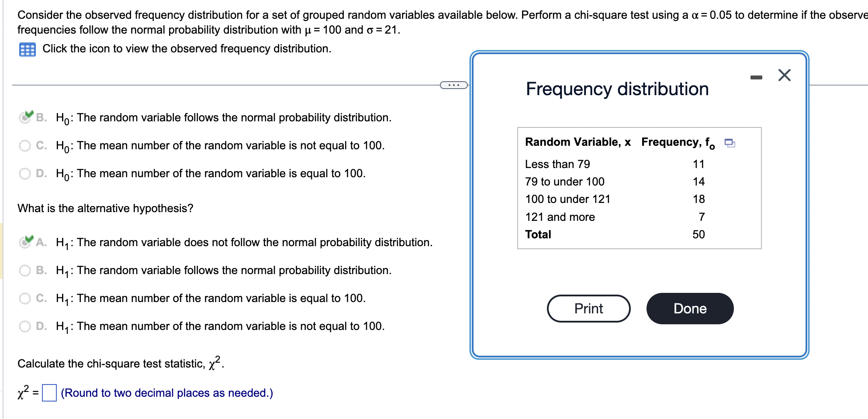Select the 'Less than 79' row in the table
Image resolution: width=868 pixels, height=419 pixels.
(x=557, y=164)
